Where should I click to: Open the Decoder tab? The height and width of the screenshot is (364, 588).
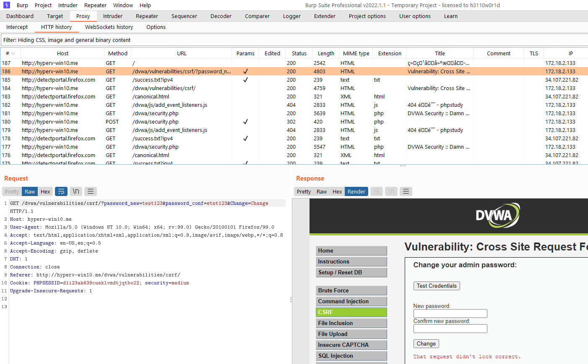click(221, 16)
